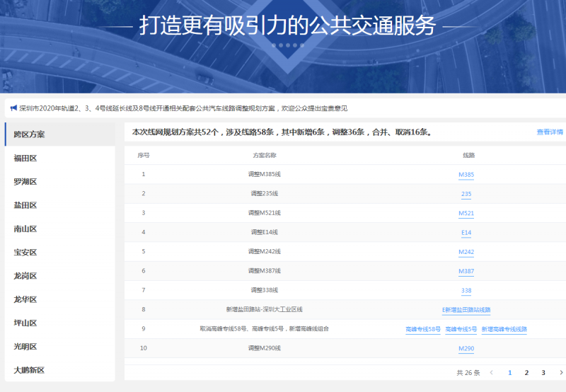The height and width of the screenshot is (392, 566).
Task: Open the E新增盐田路站线路 link
Action: click(466, 310)
